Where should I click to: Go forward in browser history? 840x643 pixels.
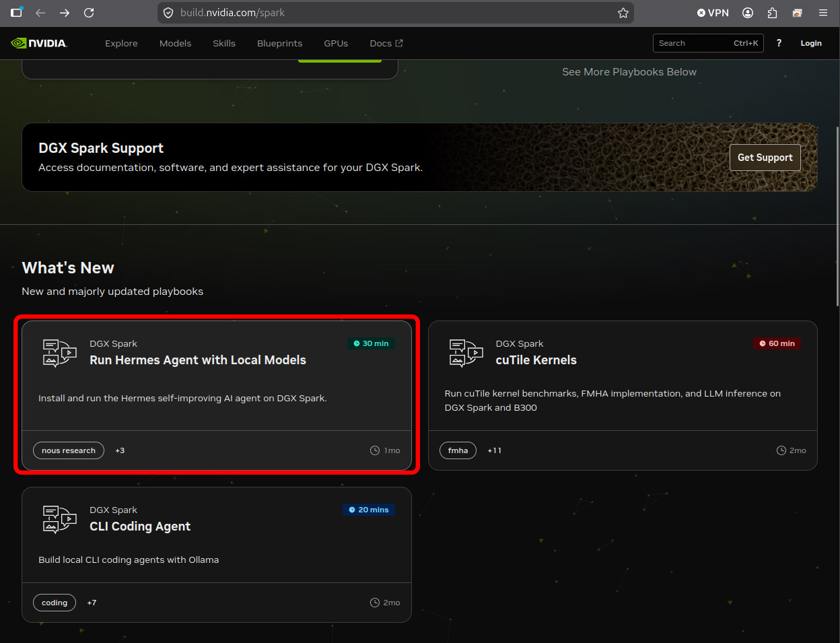point(65,13)
